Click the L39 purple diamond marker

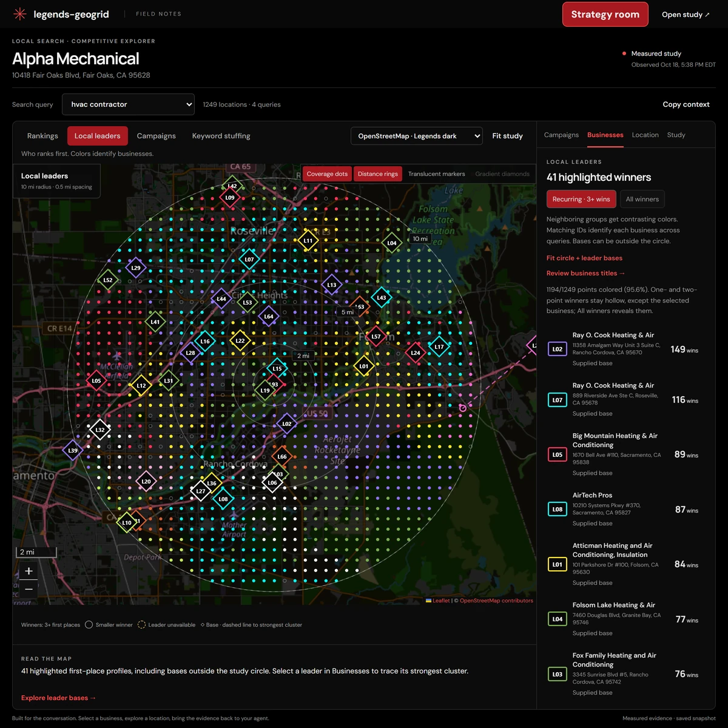[x=73, y=451]
